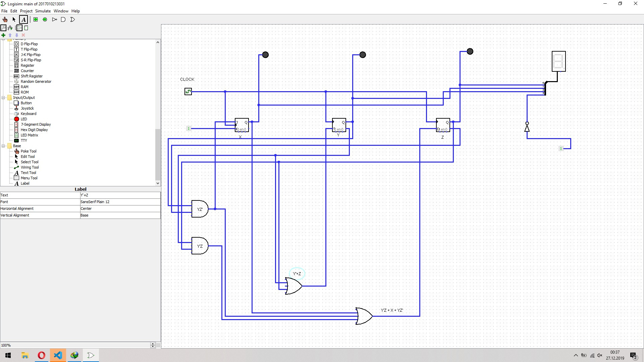Select Button under Input/Output
This screenshot has width=644, height=362.
[26, 103]
